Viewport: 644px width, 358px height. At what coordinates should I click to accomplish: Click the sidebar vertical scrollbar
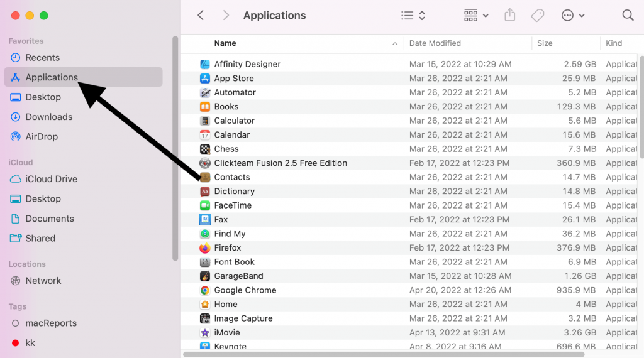click(x=175, y=148)
